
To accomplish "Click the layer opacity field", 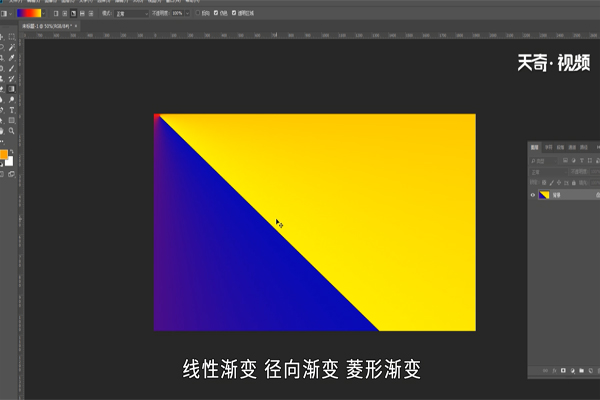I will tap(595, 172).
